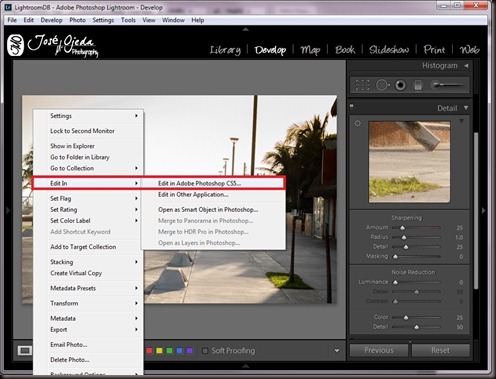Select the Spot Removal tool icon
Image resolution: width=496 pixels, height=379 pixels.
(x=382, y=85)
